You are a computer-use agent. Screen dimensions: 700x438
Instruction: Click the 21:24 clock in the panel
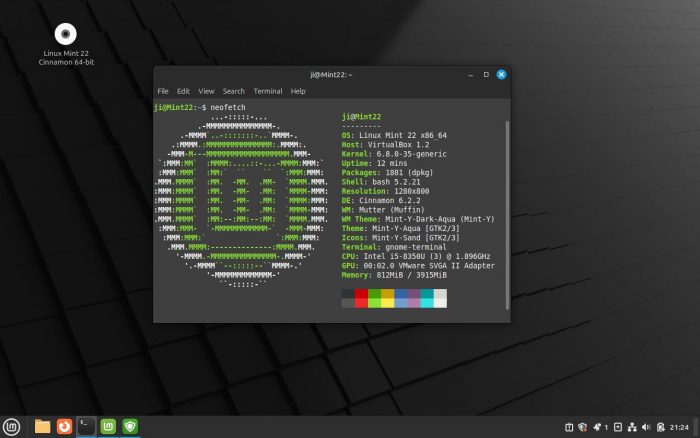(679, 427)
